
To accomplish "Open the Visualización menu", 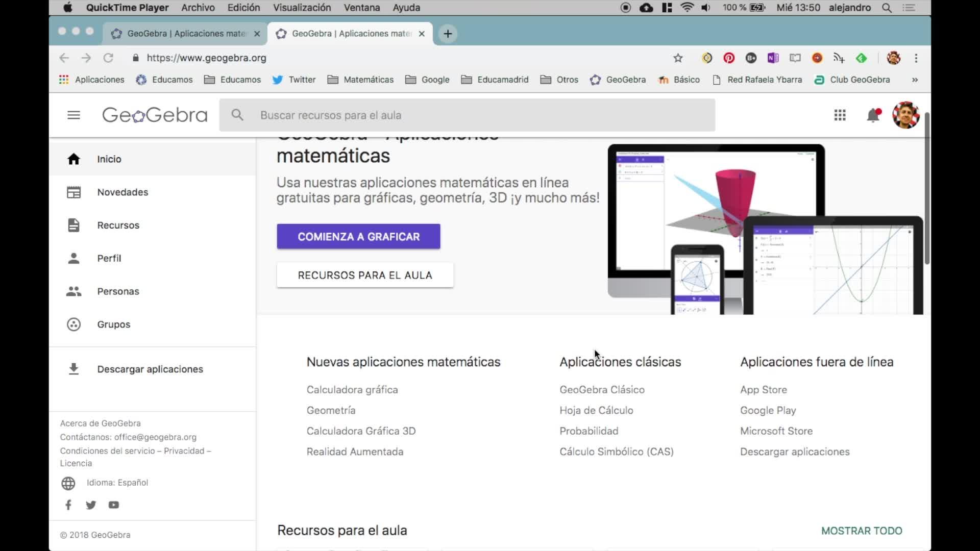I will [302, 8].
